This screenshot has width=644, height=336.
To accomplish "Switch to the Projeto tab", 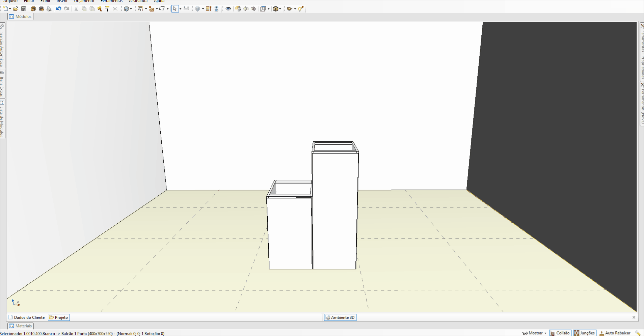I will (x=59, y=317).
